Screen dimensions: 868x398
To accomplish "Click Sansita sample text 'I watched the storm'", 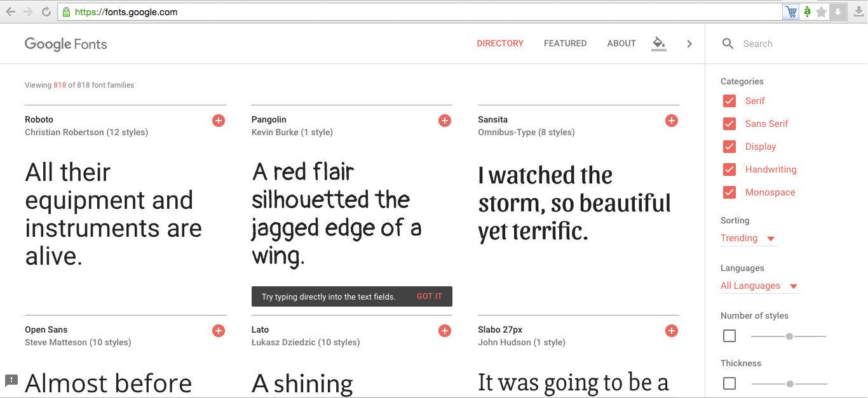I will (574, 203).
